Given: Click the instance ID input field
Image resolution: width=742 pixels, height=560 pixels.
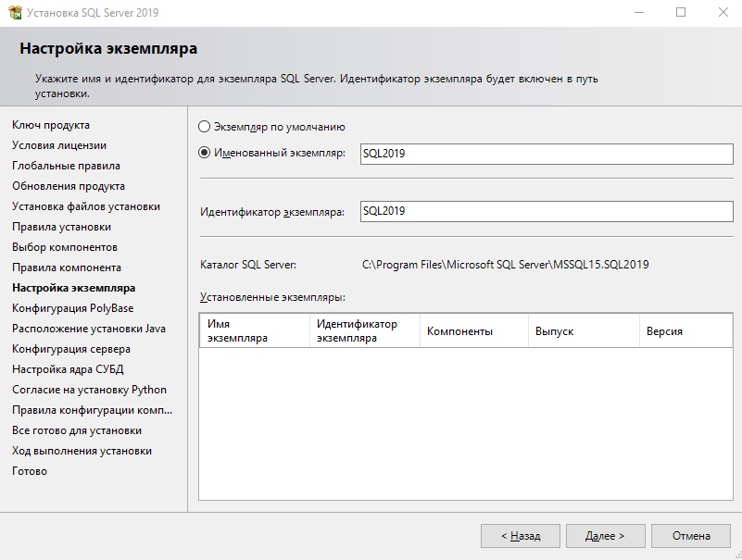Looking at the screenshot, I should (547, 211).
